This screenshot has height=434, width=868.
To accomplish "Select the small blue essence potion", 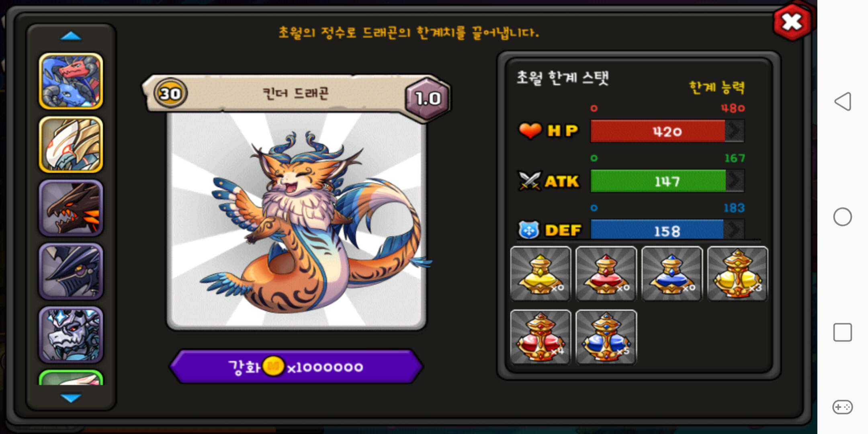I will click(672, 274).
